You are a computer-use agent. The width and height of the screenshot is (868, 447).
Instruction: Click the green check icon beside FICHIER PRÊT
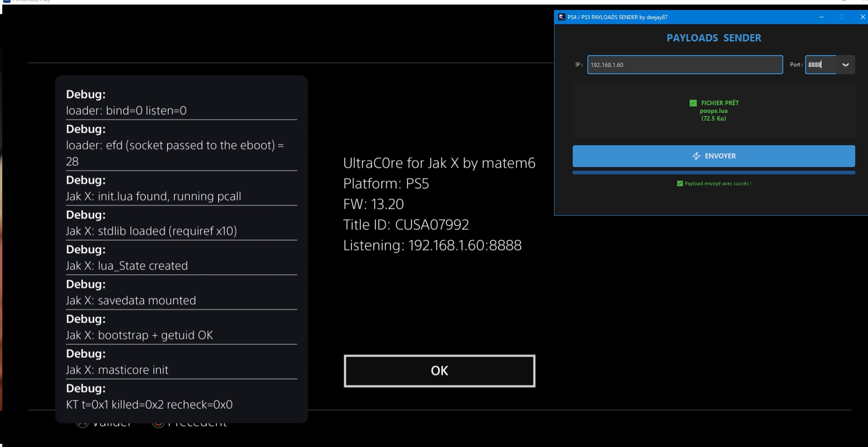point(693,103)
